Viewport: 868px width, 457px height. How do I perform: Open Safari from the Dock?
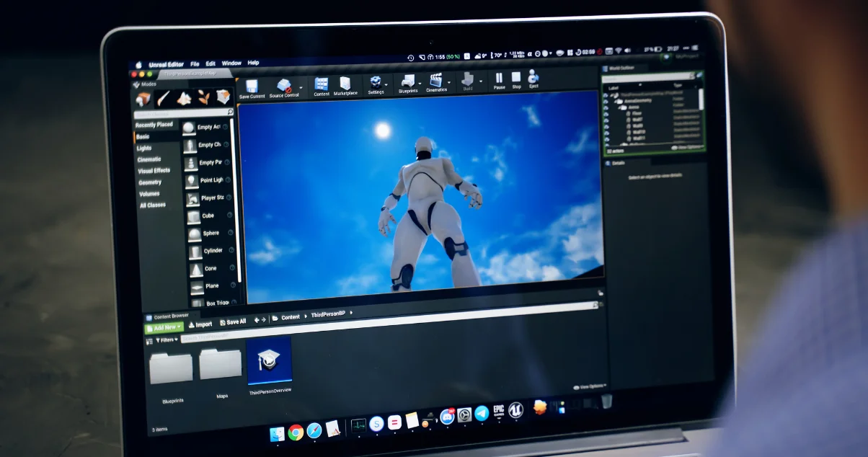click(x=314, y=430)
